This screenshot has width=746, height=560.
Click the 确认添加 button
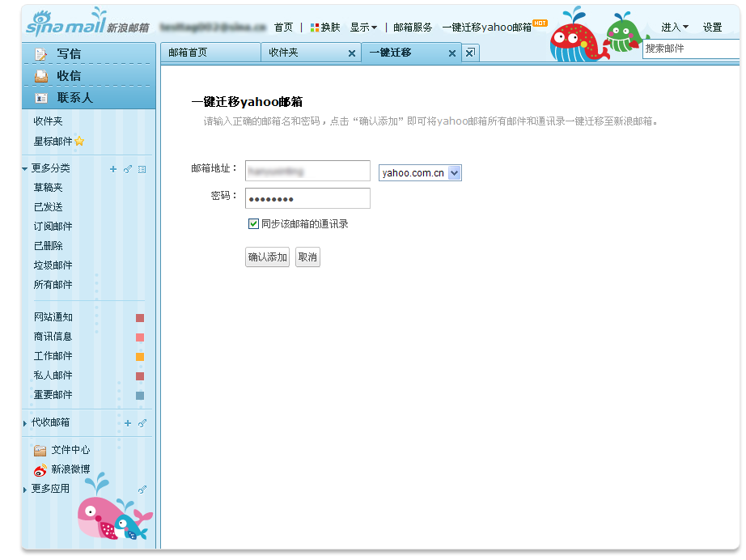coord(267,257)
